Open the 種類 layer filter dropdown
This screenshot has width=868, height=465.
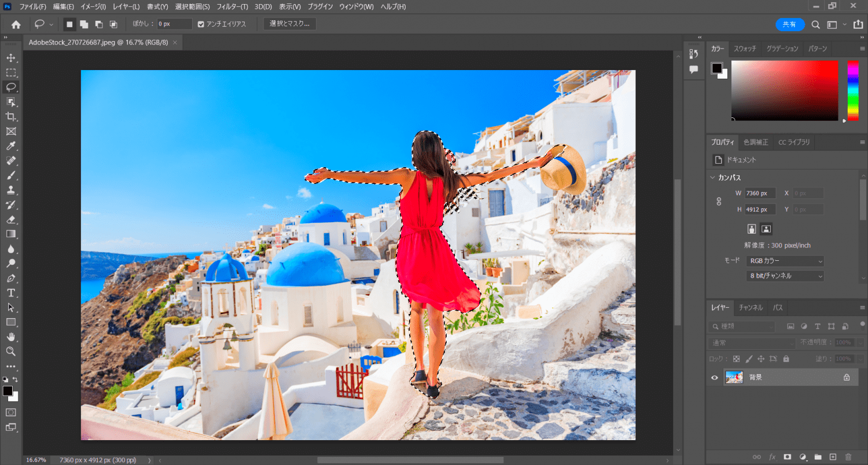(742, 327)
